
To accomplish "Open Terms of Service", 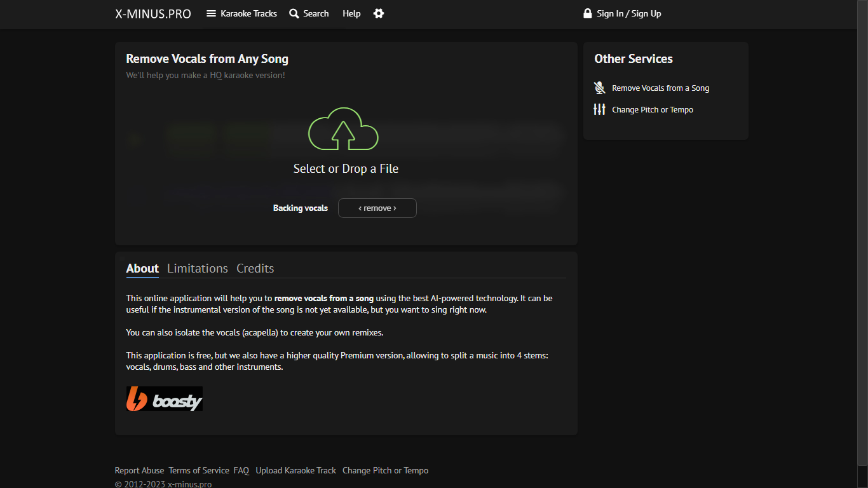I will (199, 470).
